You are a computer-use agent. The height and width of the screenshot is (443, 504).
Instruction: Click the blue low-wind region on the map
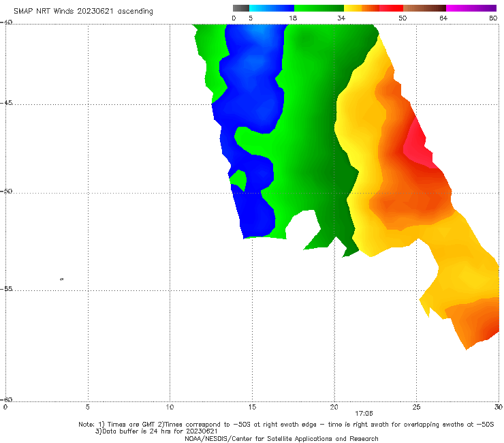(251, 97)
